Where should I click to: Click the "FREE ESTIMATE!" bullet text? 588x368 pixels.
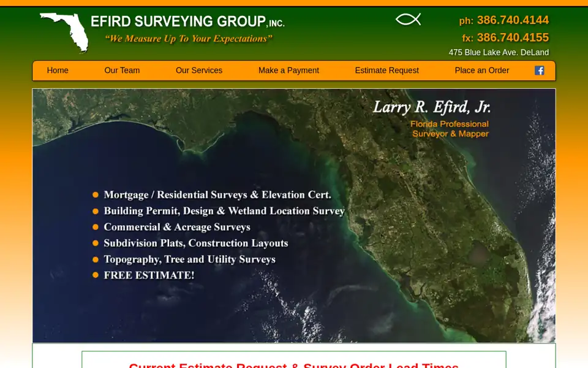(149, 275)
